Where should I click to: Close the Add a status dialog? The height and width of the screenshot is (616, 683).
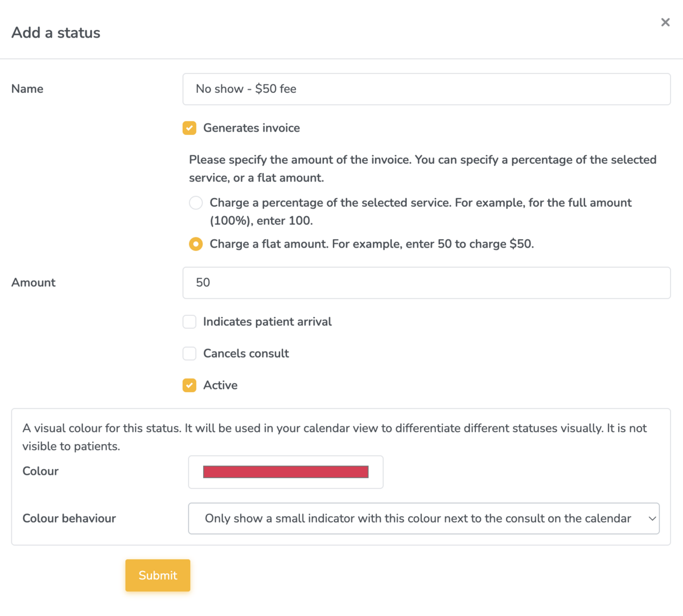point(665,22)
